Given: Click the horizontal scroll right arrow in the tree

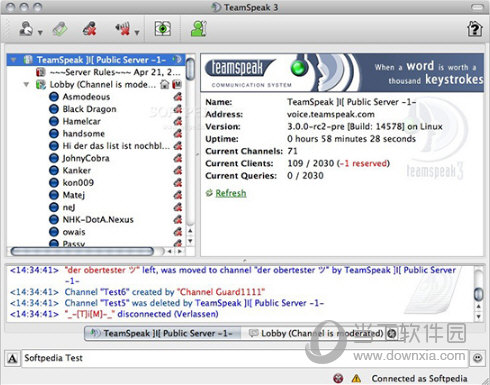Looking at the screenshot, I should coord(180,251).
